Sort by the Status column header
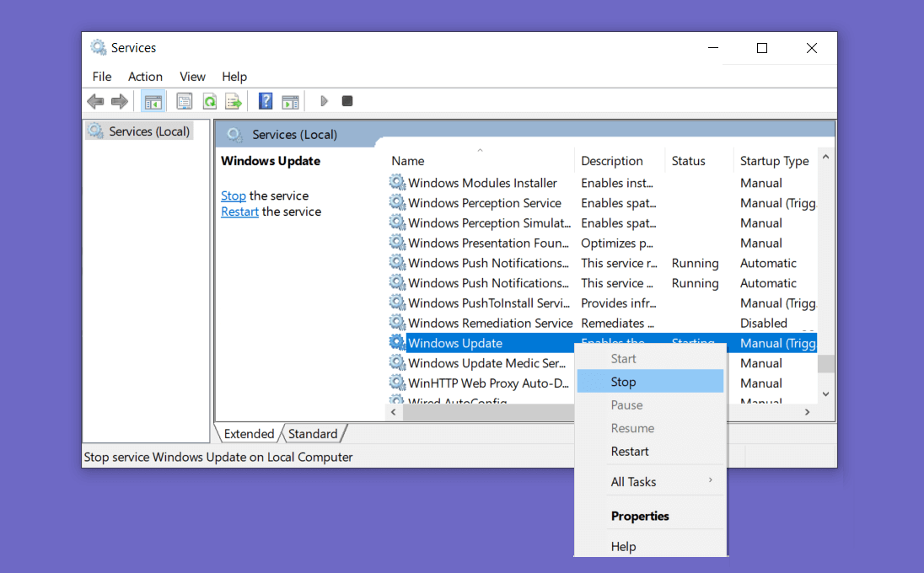 tap(699, 161)
